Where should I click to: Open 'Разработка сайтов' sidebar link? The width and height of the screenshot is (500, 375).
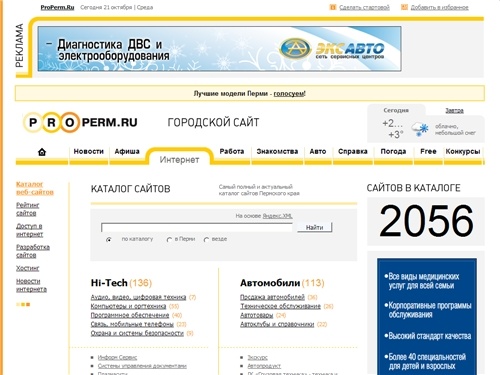33,251
